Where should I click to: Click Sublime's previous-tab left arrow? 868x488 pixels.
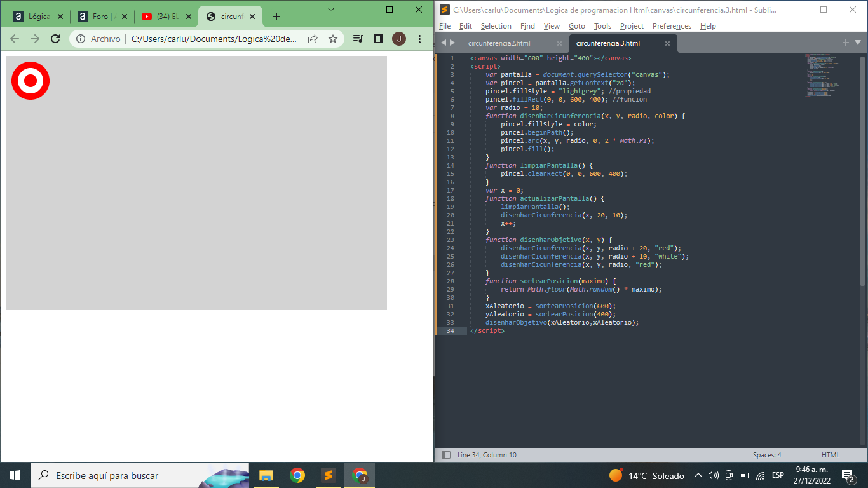click(444, 43)
